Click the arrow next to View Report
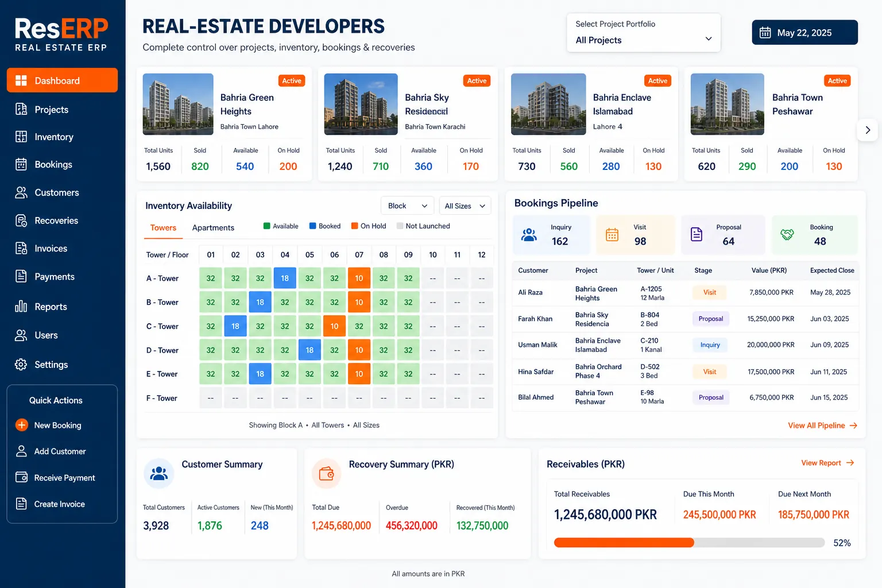Viewport: 882px width, 588px height. pos(850,463)
